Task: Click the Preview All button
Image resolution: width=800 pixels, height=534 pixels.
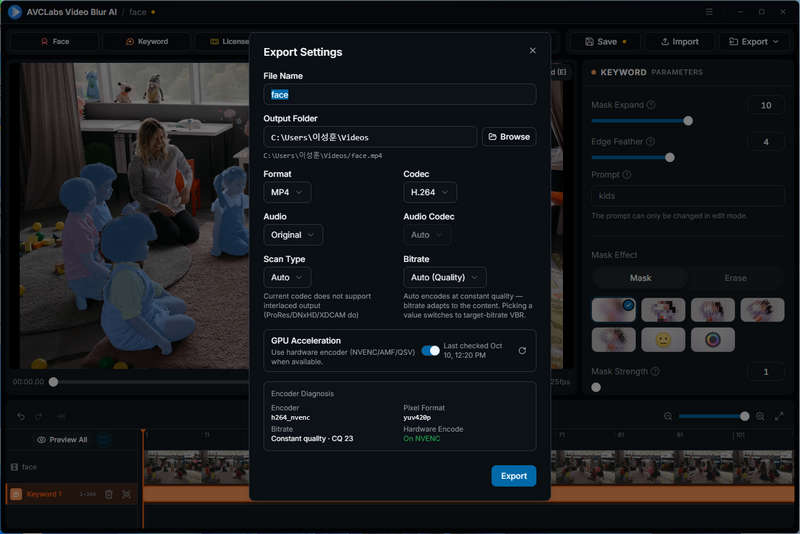Action: tap(62, 440)
